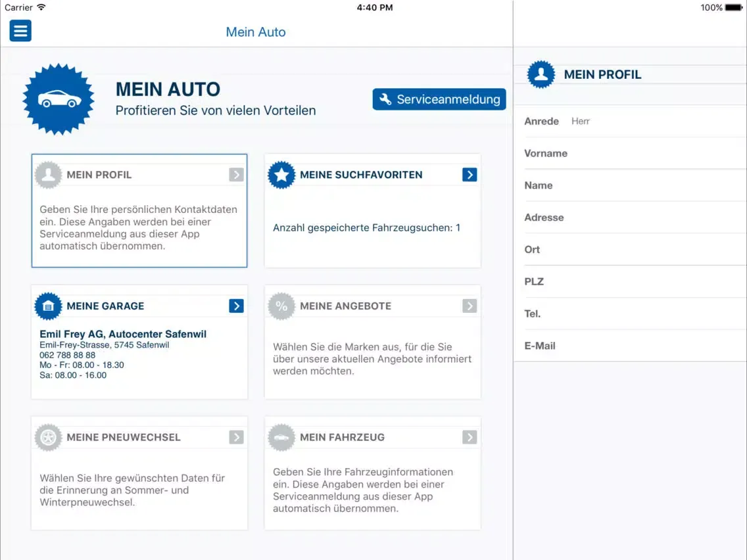
Task: Click the Mein Profil description starting 'Geben Sie Ihre persönlichen'
Action: tap(138, 227)
